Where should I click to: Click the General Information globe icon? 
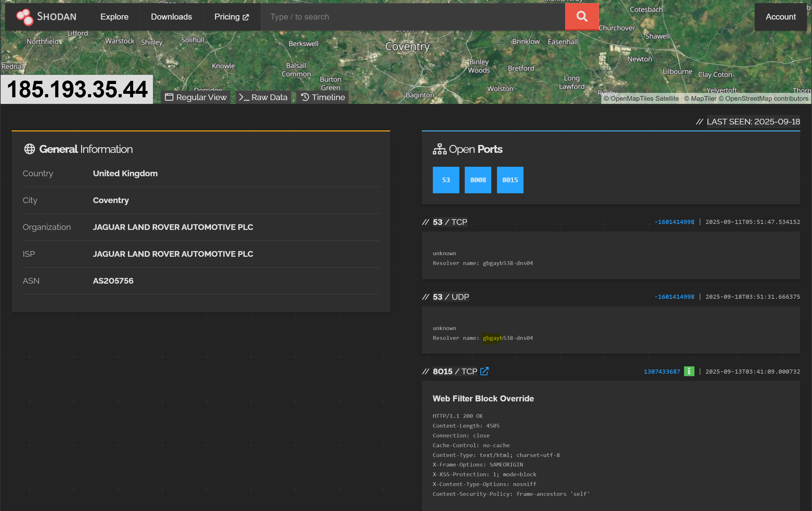click(x=30, y=149)
